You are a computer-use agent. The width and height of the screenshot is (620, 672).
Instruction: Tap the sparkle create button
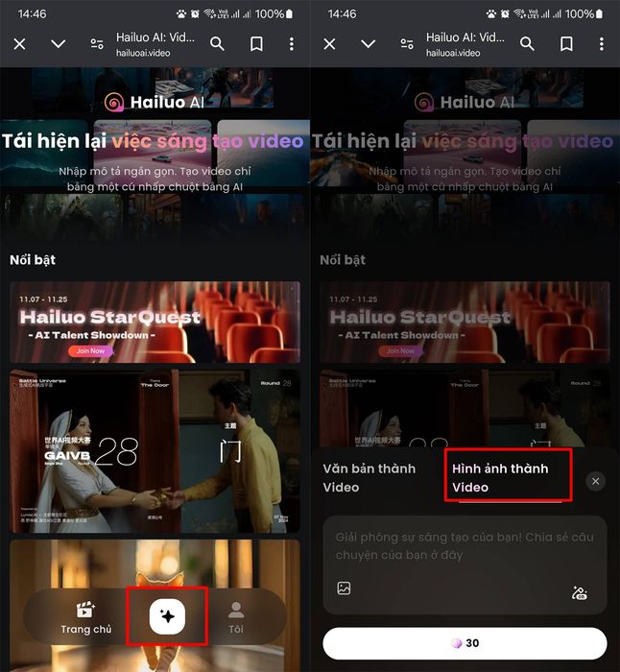tap(167, 616)
